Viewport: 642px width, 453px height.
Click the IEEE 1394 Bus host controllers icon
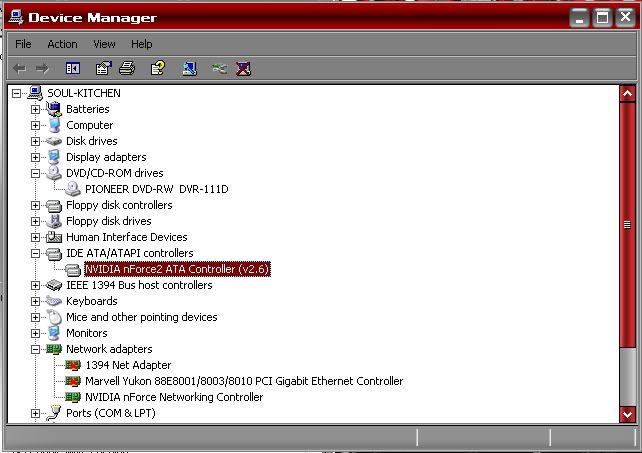coord(54,285)
